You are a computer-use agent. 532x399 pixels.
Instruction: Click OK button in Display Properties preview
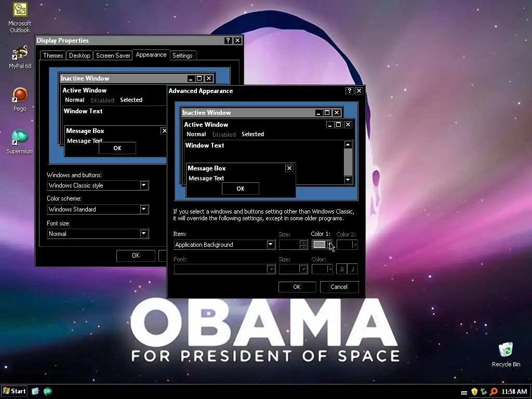[x=117, y=148]
